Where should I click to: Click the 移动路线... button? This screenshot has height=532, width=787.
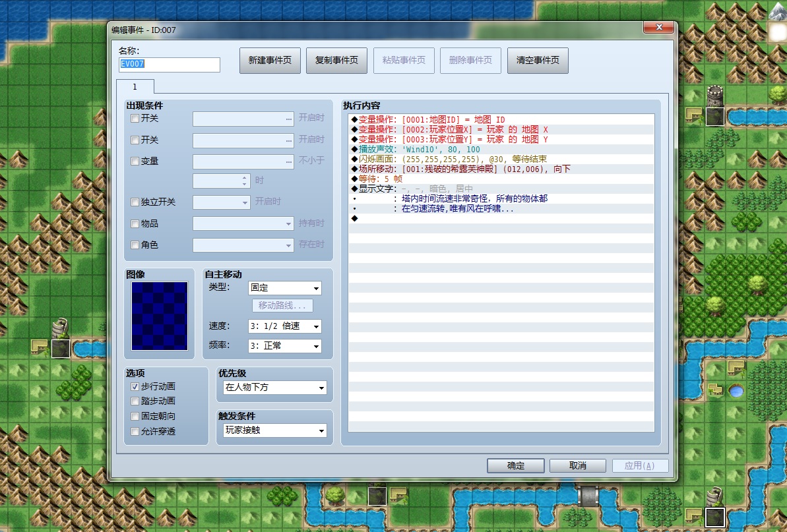click(282, 305)
